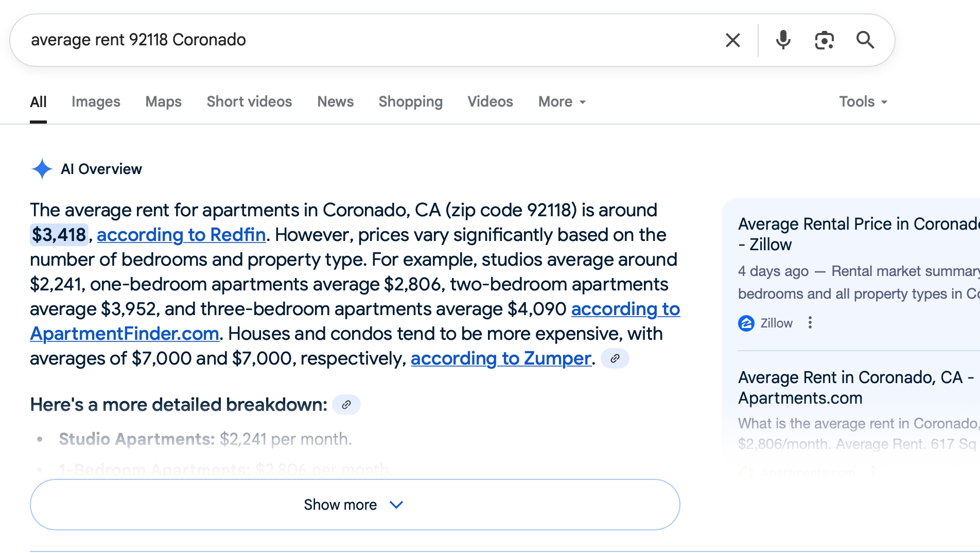The image size is (980, 553).
Task: Open the Short videos tab
Action: [249, 102]
